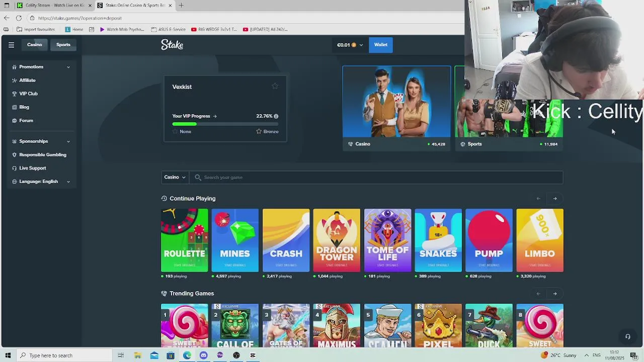Screen dimensions: 644x362
Task: Open Responsible Gambling in the sidebar
Action: coord(42,155)
